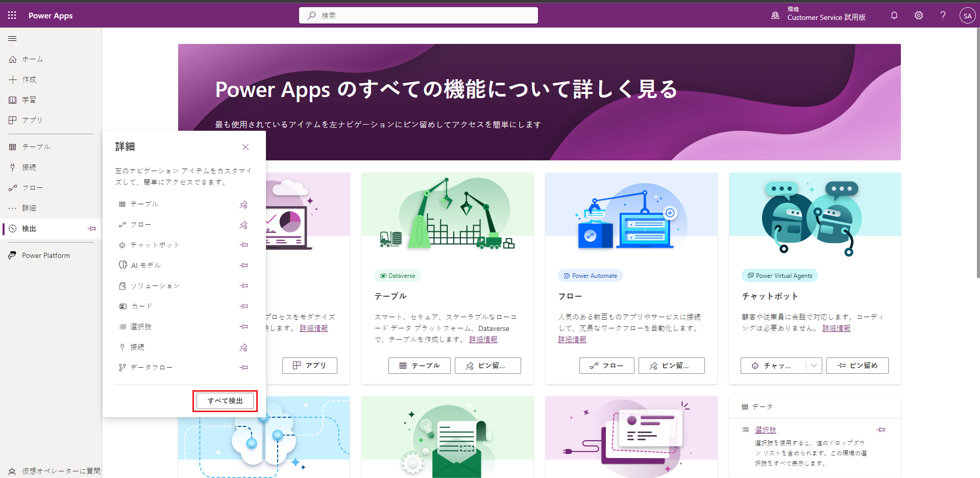Unpin テーブル in the 詳細 flyout
Viewport: 980px width, 478px height.
coord(244,204)
